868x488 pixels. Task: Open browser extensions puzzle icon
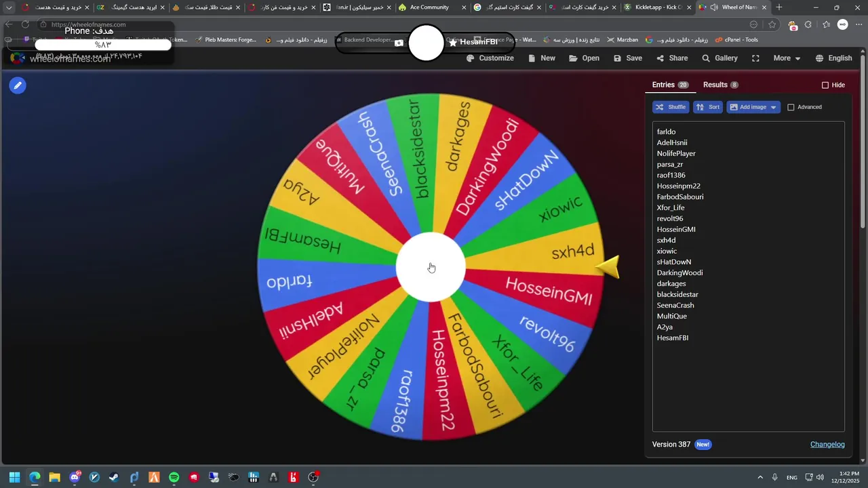[x=808, y=24]
